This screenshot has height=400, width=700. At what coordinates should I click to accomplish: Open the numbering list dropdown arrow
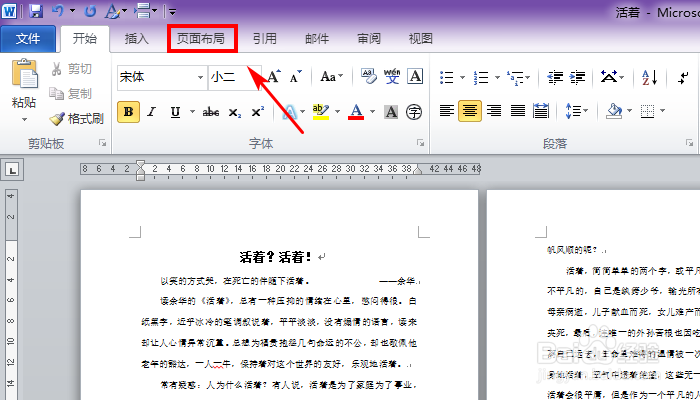[497, 78]
